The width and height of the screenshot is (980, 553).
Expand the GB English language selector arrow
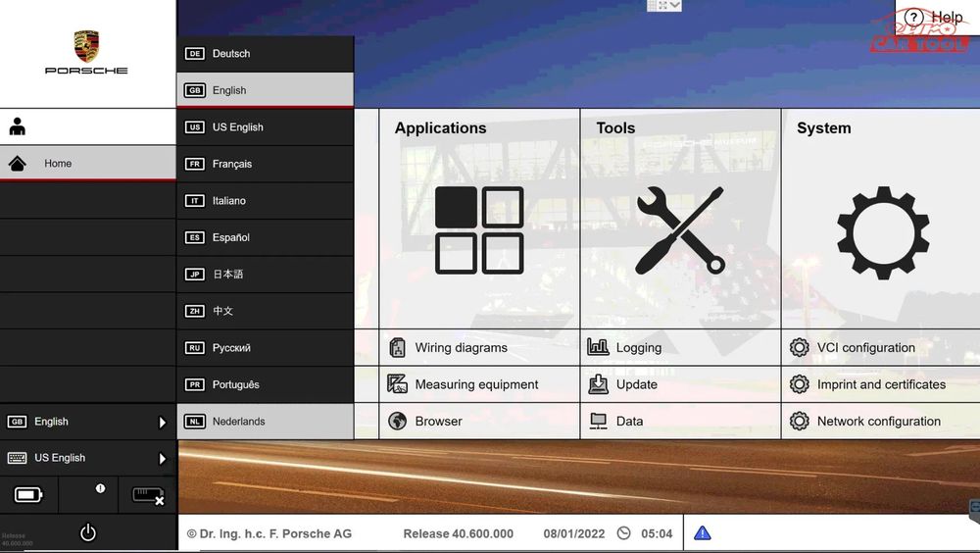[163, 423]
